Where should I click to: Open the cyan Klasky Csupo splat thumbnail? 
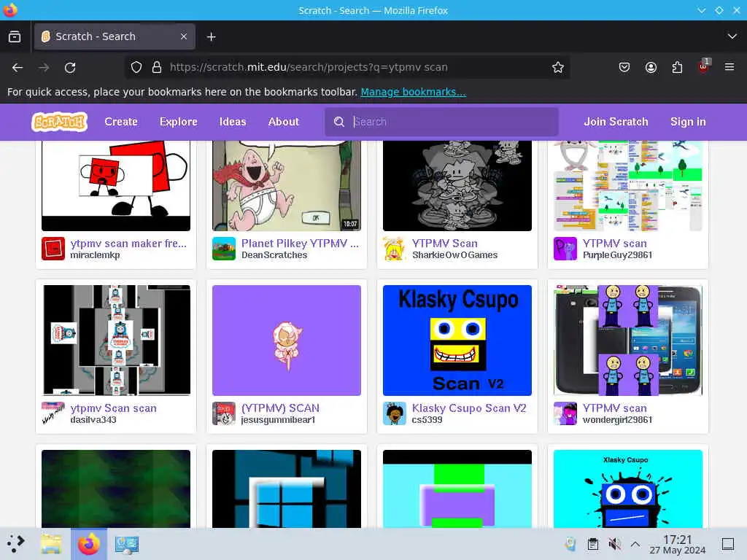click(x=628, y=489)
